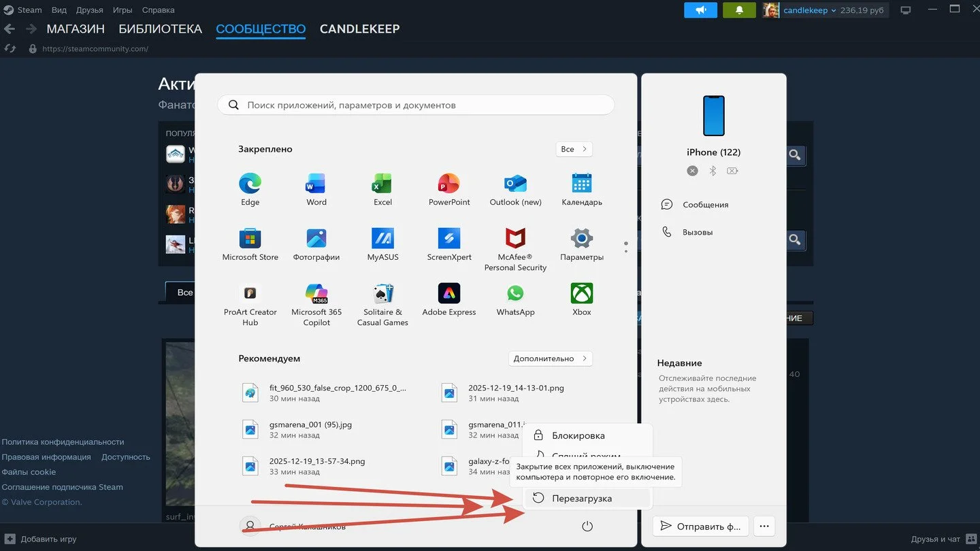
Task: Click the iPhone device image
Action: click(714, 116)
